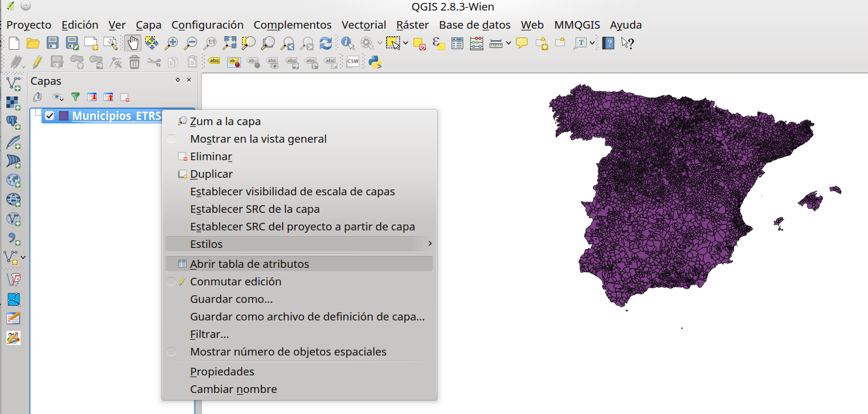
Task: Choose Guardar como... entry
Action: 232,299
